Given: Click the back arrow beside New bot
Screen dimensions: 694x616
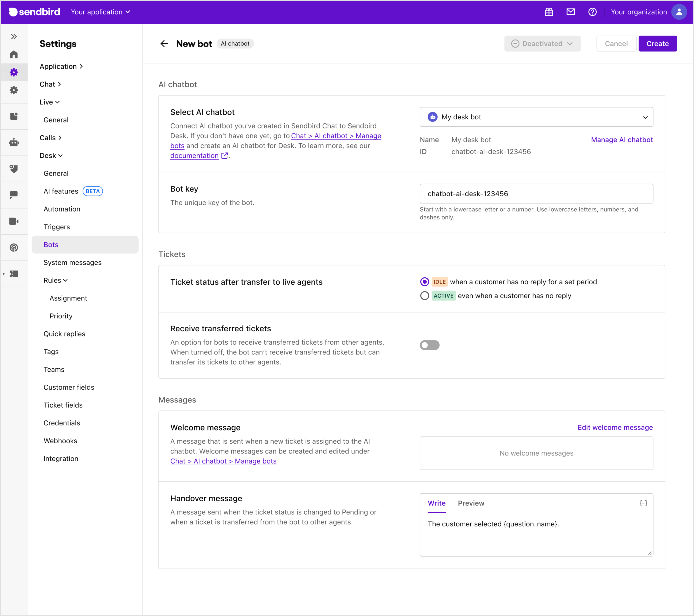Looking at the screenshot, I should click(x=164, y=43).
